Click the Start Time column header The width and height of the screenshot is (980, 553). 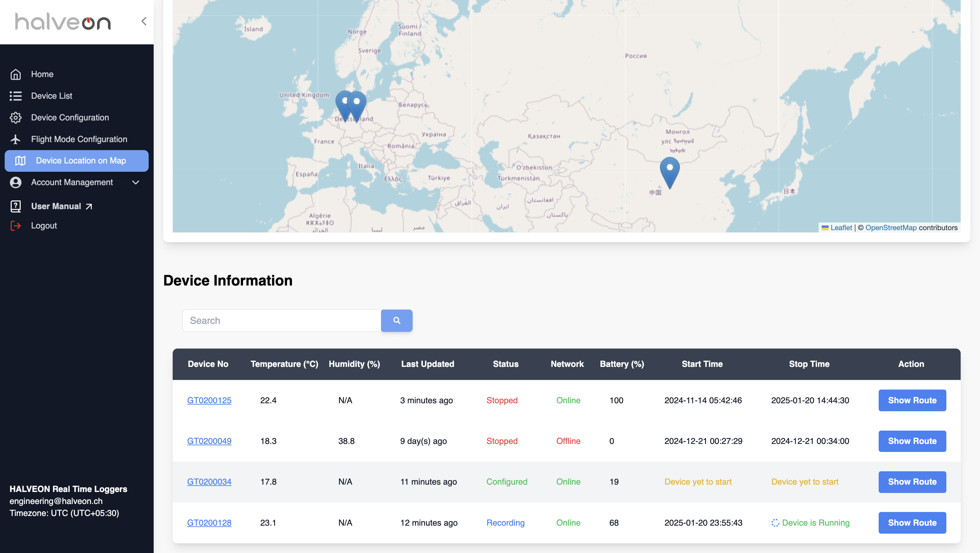pyautogui.click(x=702, y=364)
